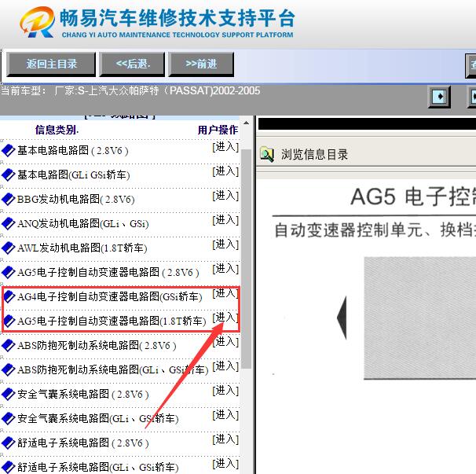Click the 返回主目录 button
The height and width of the screenshot is (474, 476).
[x=51, y=64]
